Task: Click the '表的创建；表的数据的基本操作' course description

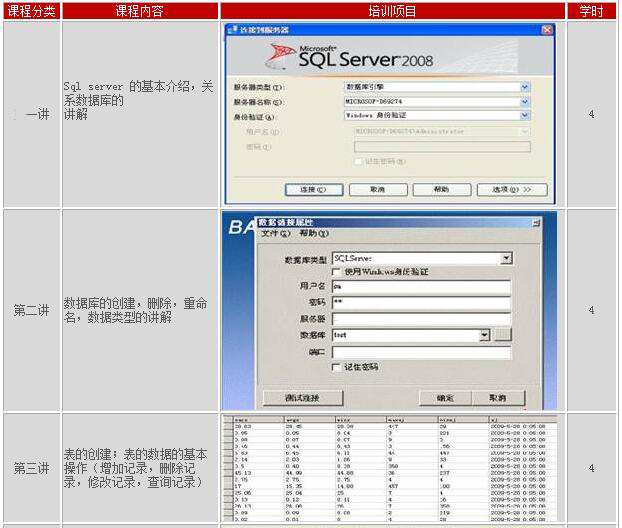Action: [x=135, y=468]
